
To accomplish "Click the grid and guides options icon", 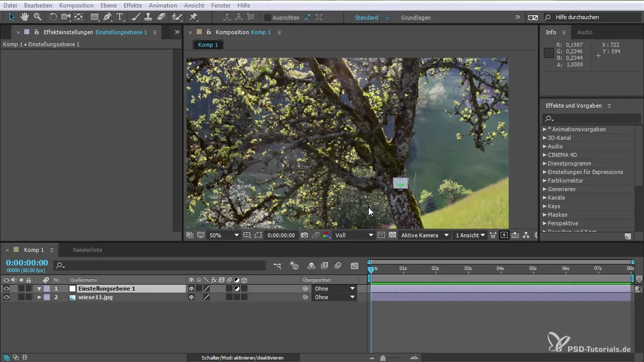I will click(247, 235).
